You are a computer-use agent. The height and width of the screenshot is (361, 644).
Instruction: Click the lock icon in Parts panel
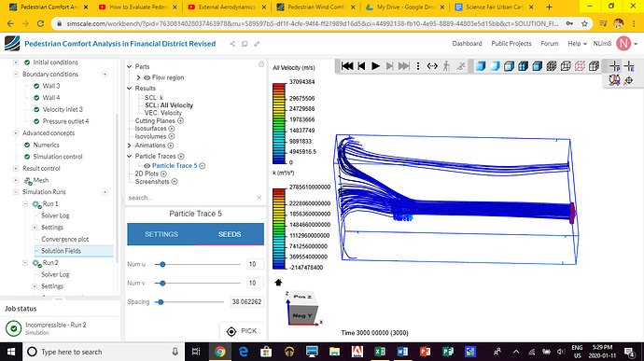tap(261, 64)
